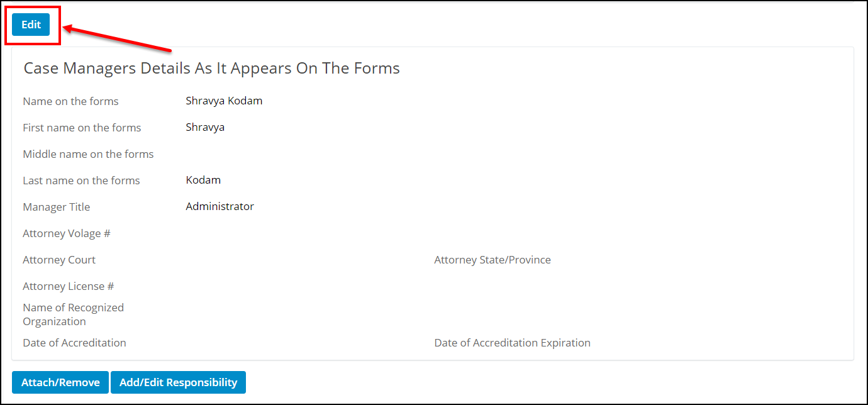Click the Attorney License # label

pos(68,286)
